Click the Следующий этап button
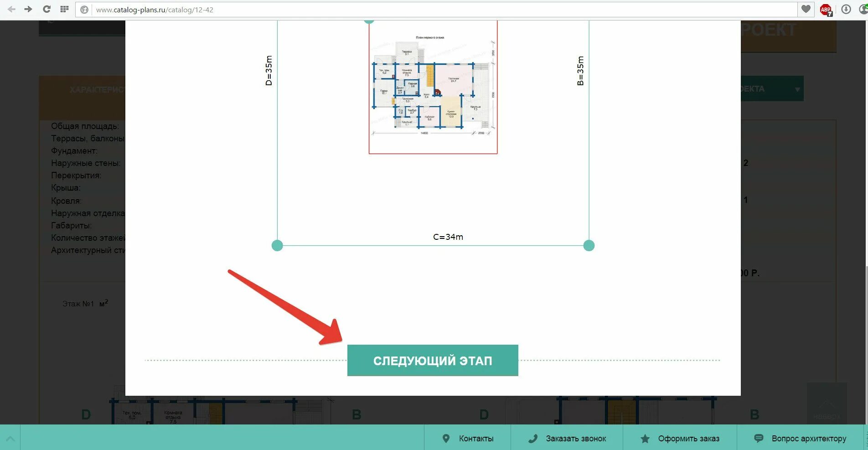This screenshot has width=868, height=450. [x=433, y=360]
